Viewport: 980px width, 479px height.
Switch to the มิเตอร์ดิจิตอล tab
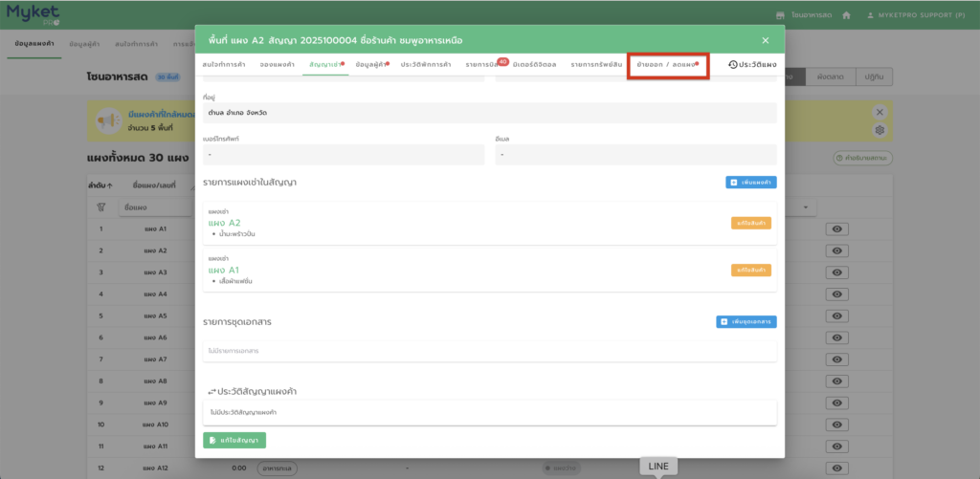(531, 64)
